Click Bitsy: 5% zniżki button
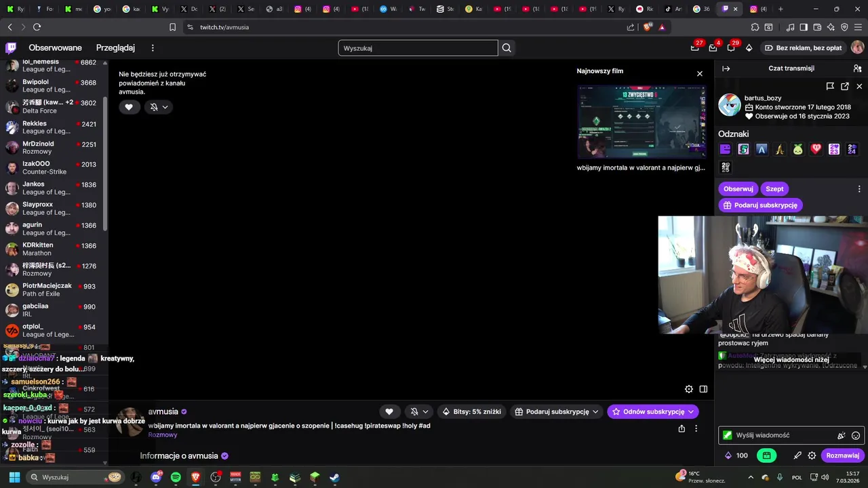 click(472, 411)
